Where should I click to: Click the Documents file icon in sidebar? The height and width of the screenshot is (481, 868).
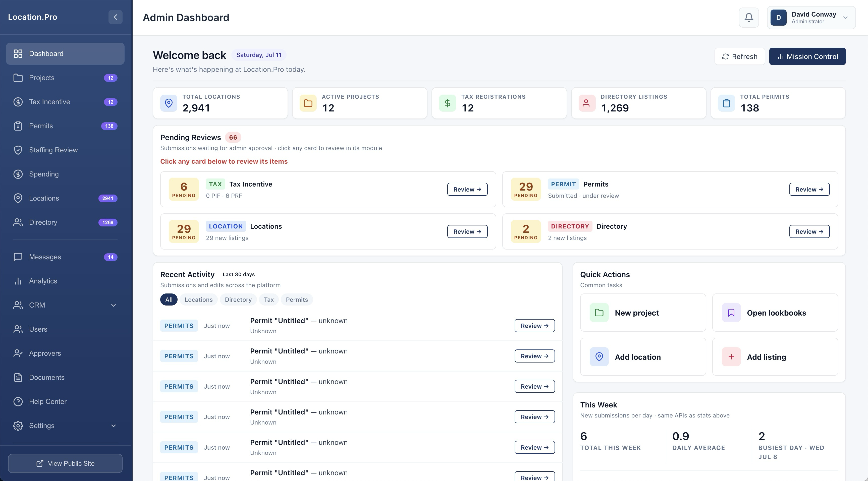[18, 377]
